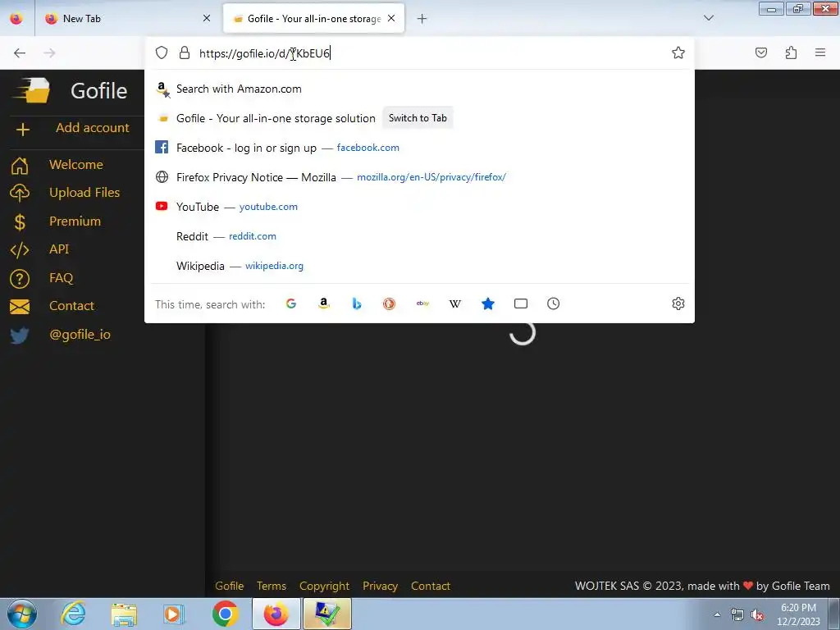
Task: Click the Welcome home icon
Action: click(20, 166)
